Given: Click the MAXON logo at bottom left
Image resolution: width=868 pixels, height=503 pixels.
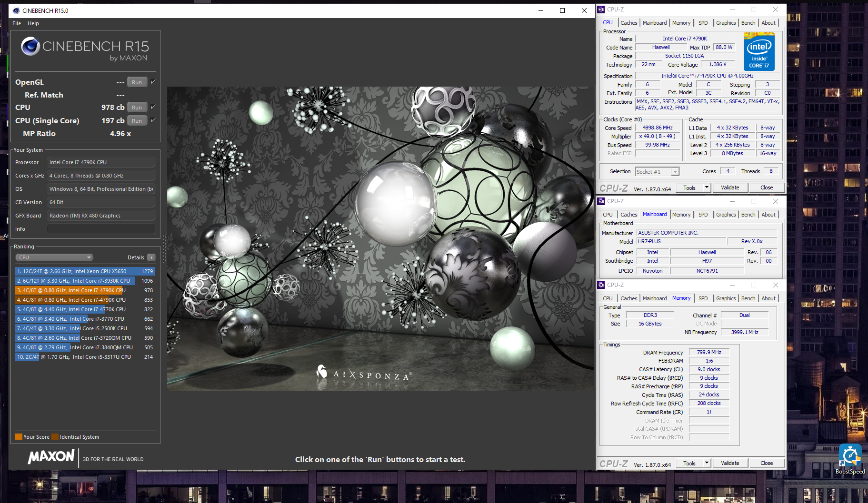Looking at the screenshot, I should pyautogui.click(x=51, y=457).
